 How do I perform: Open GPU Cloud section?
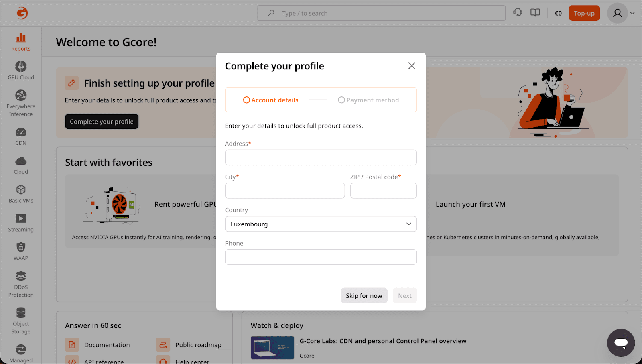coord(21,70)
